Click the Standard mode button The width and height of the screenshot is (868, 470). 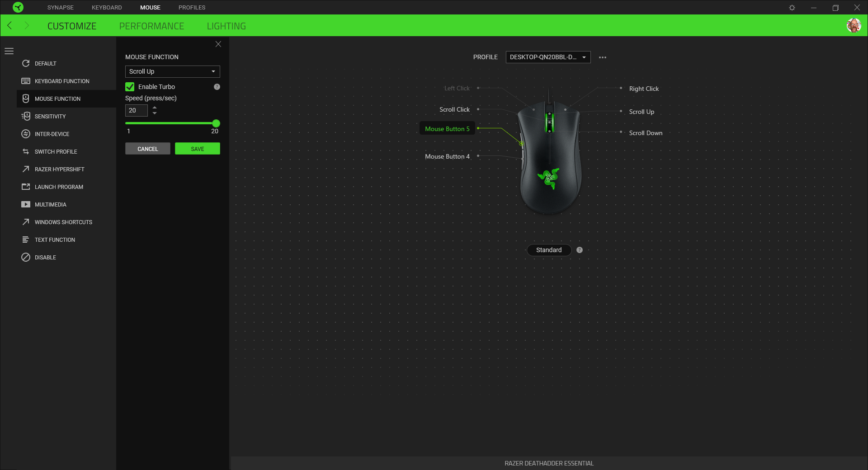point(549,250)
